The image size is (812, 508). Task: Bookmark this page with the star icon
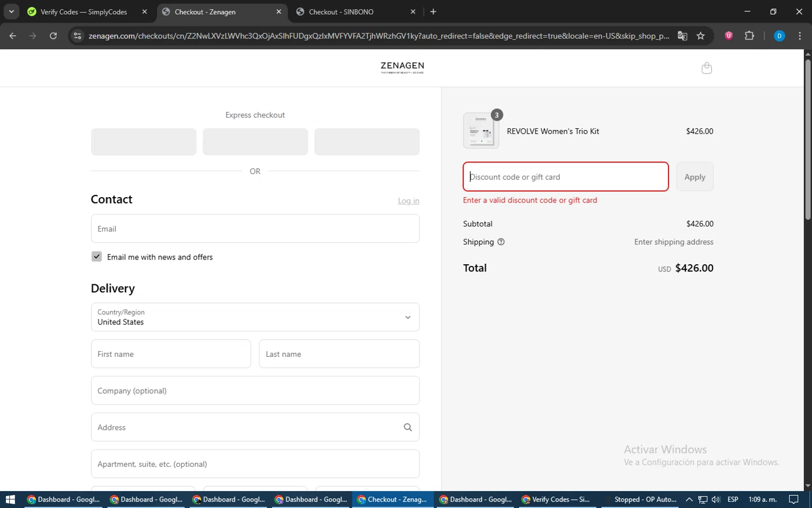(700, 36)
